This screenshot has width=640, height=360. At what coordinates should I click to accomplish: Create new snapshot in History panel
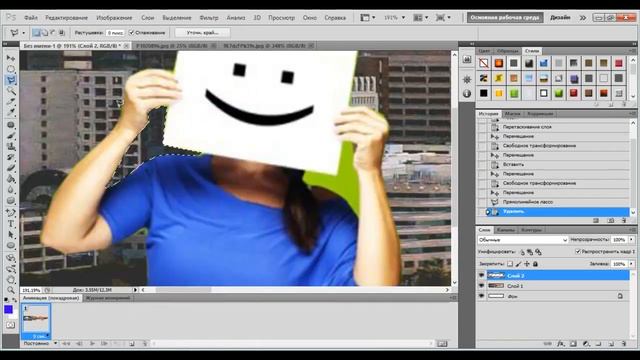(x=611, y=220)
